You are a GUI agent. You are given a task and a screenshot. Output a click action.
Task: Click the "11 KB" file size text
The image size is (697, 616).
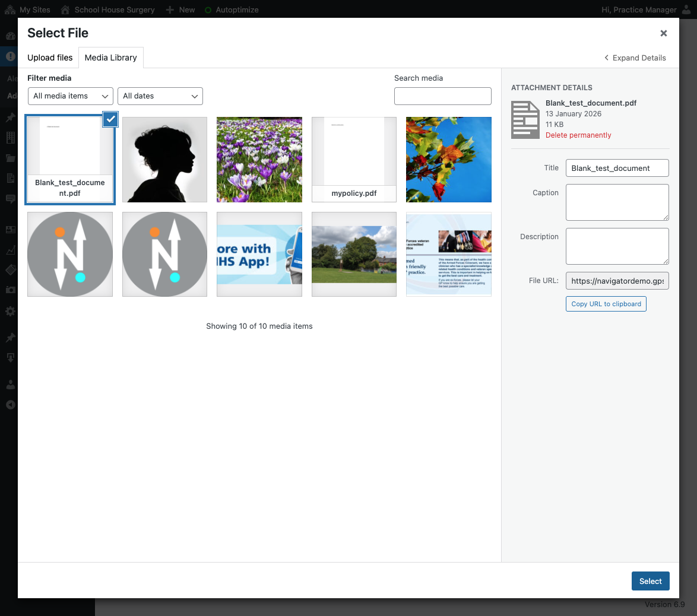coord(555,125)
